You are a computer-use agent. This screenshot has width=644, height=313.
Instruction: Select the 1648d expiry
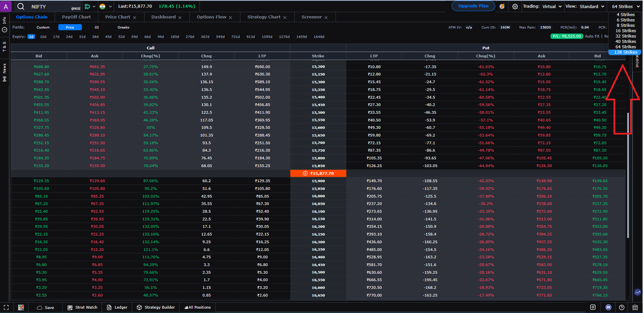point(319,37)
